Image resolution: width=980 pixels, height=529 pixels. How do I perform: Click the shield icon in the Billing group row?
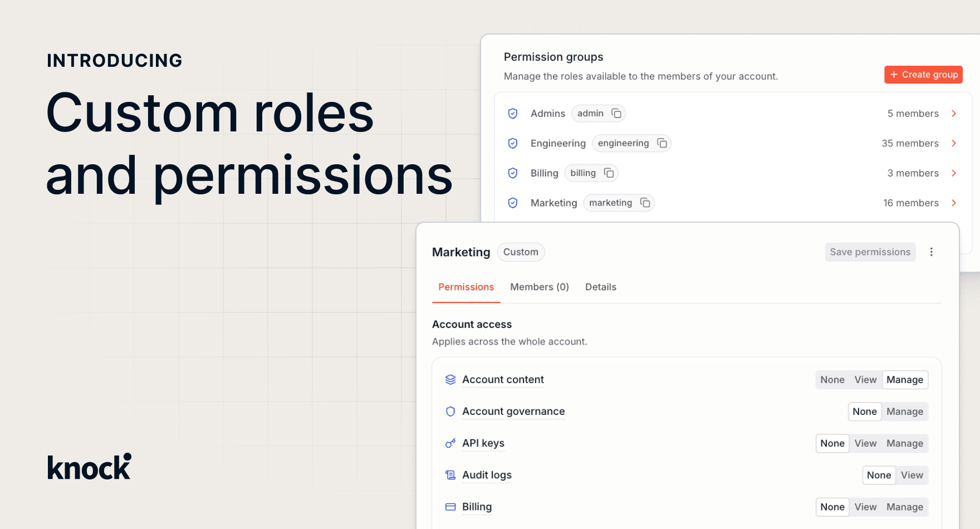pyautogui.click(x=513, y=173)
